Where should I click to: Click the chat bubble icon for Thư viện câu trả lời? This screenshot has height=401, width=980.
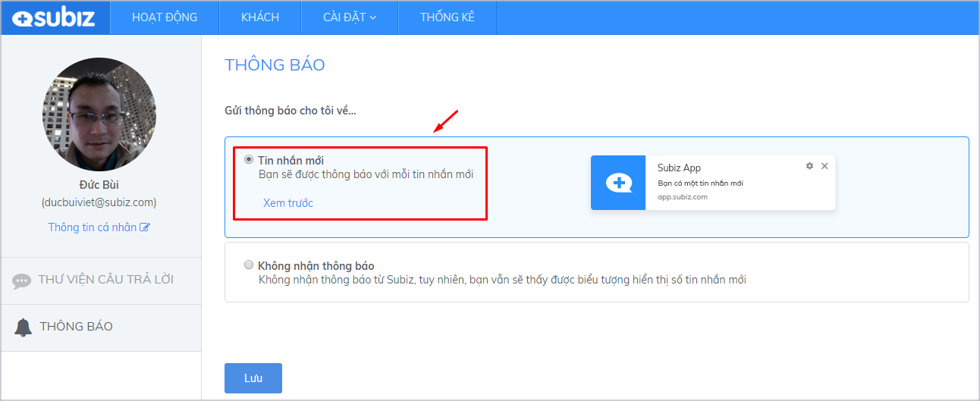click(22, 281)
